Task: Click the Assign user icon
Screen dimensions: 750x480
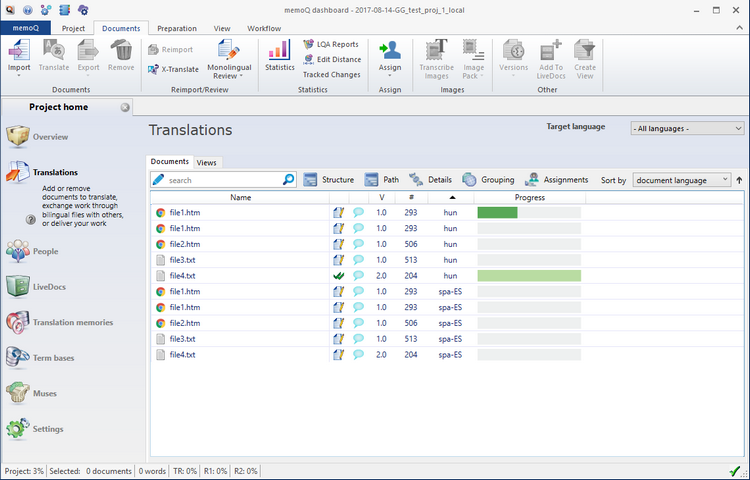Action: tap(390, 51)
